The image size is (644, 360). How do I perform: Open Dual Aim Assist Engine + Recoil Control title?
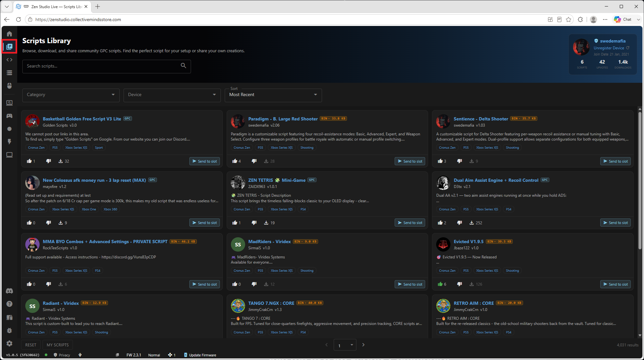496,180
